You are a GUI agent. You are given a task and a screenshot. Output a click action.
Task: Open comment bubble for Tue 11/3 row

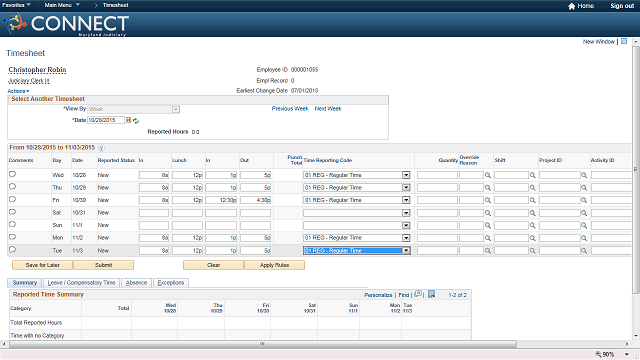pos(12,250)
